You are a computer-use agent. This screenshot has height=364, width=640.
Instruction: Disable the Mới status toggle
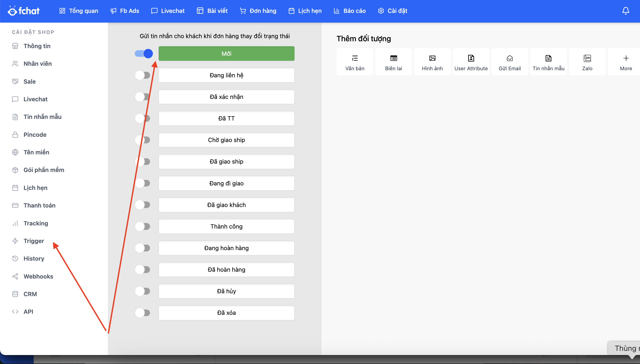coord(144,54)
